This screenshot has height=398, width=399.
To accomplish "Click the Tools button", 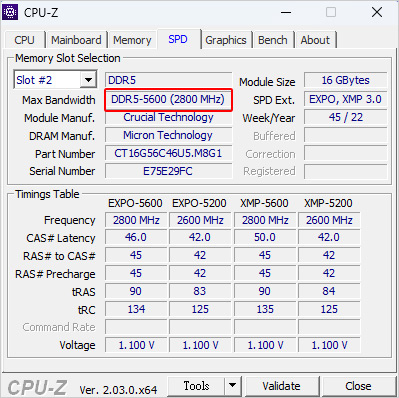I will pos(196,386).
